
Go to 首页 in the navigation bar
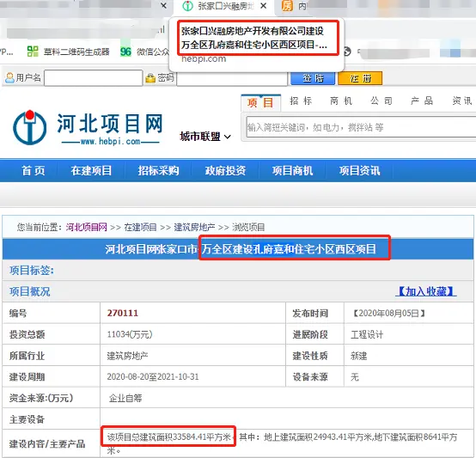[x=34, y=171]
